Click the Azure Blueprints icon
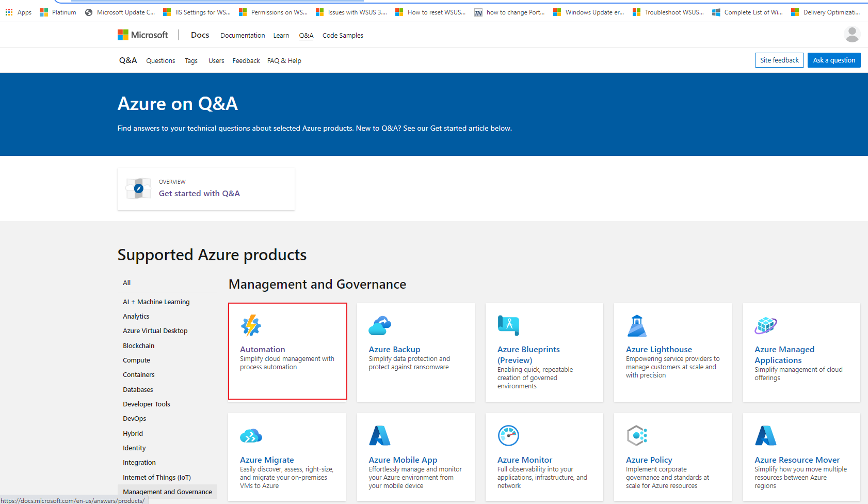The width and height of the screenshot is (868, 504). (x=508, y=326)
